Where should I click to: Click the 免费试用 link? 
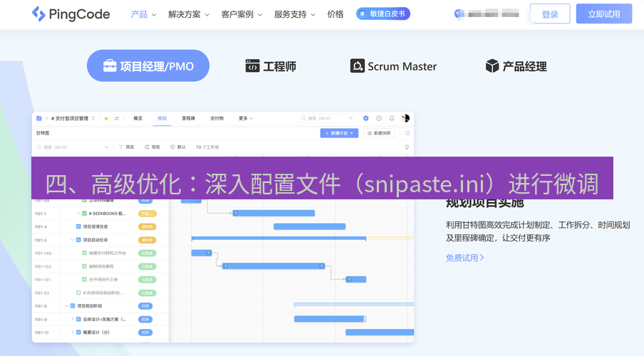click(464, 258)
